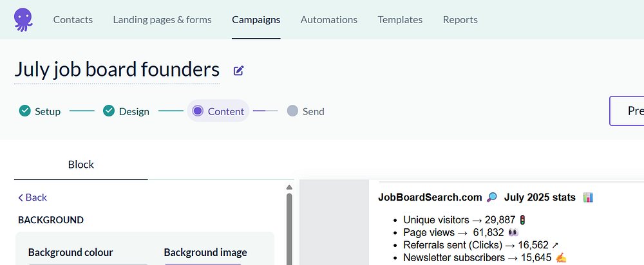Navigate to Automations

pyautogui.click(x=329, y=19)
